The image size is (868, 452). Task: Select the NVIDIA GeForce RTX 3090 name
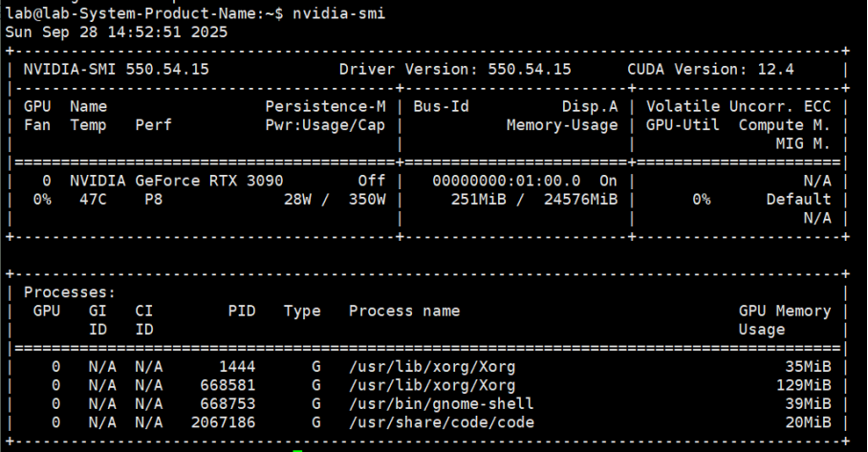177,181
